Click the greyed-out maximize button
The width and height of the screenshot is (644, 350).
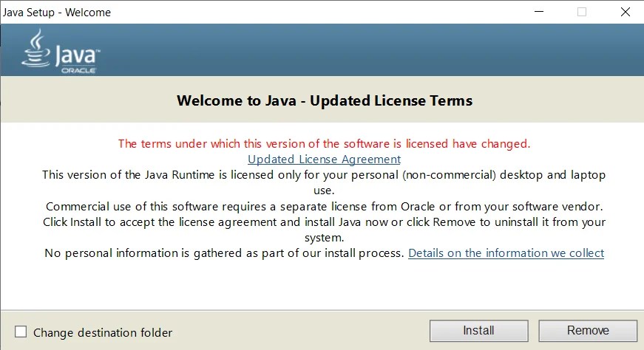coord(582,12)
